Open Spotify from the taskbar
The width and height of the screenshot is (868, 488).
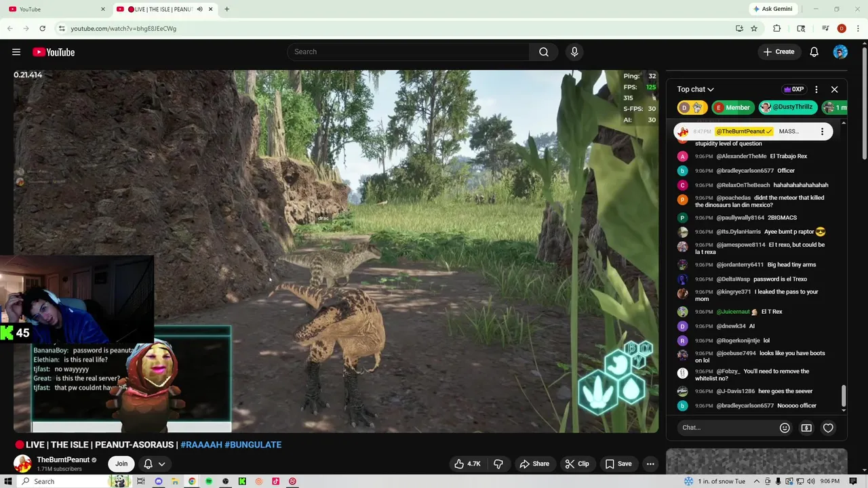coord(209,481)
